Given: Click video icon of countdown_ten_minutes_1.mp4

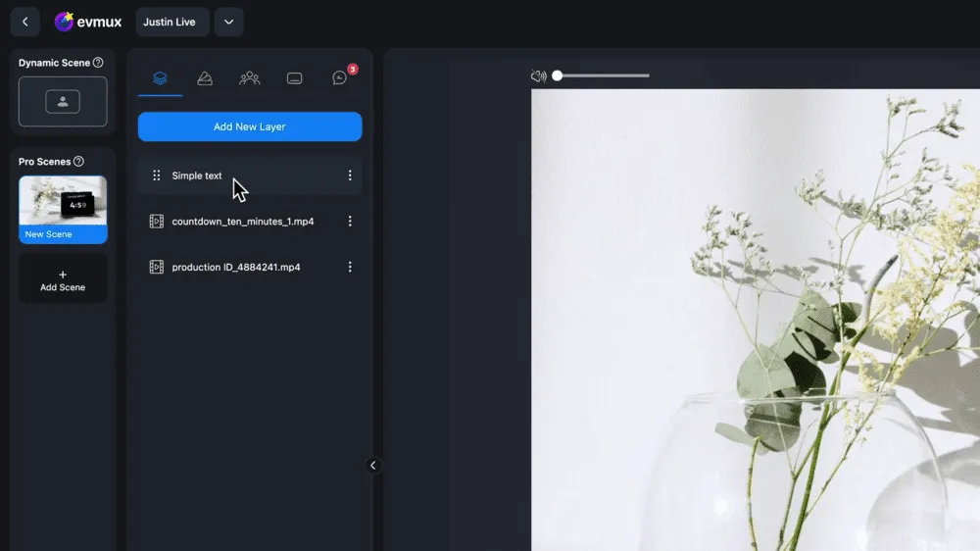Looking at the screenshot, I should [157, 222].
